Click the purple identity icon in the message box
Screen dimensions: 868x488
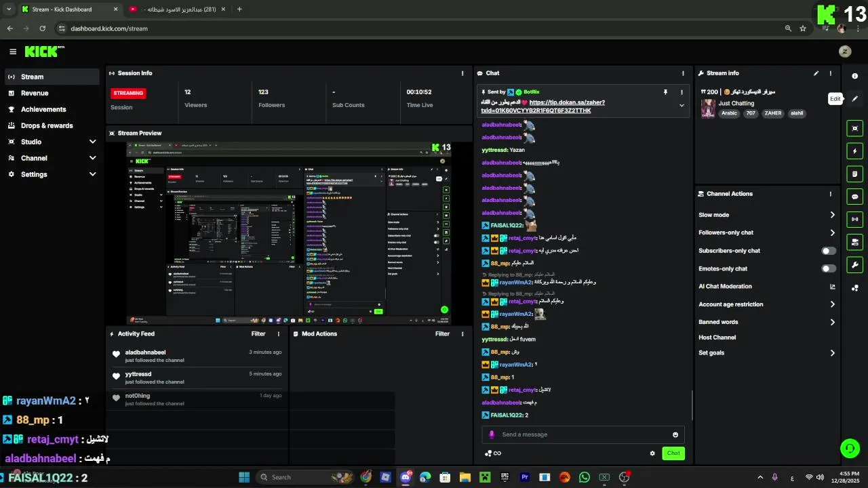(492, 434)
